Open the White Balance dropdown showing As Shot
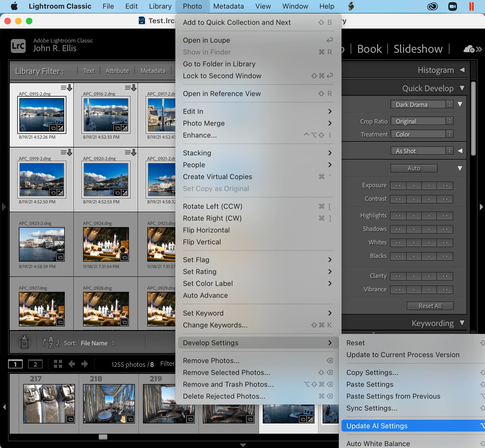 tap(422, 151)
